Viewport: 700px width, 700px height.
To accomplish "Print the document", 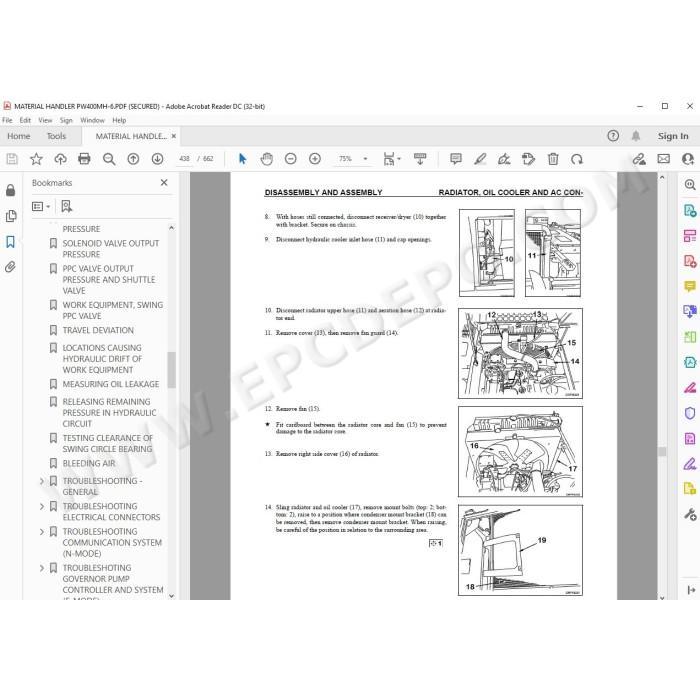I will pyautogui.click(x=84, y=159).
